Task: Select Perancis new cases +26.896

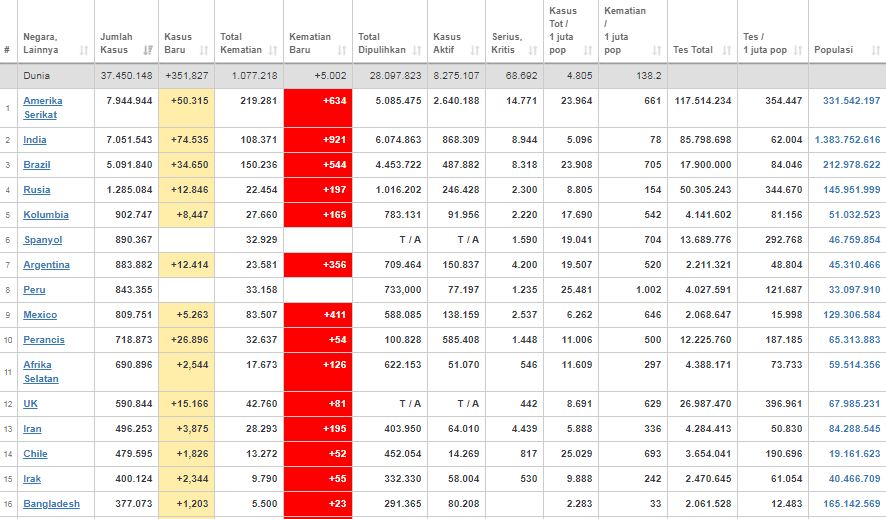Action: point(189,339)
